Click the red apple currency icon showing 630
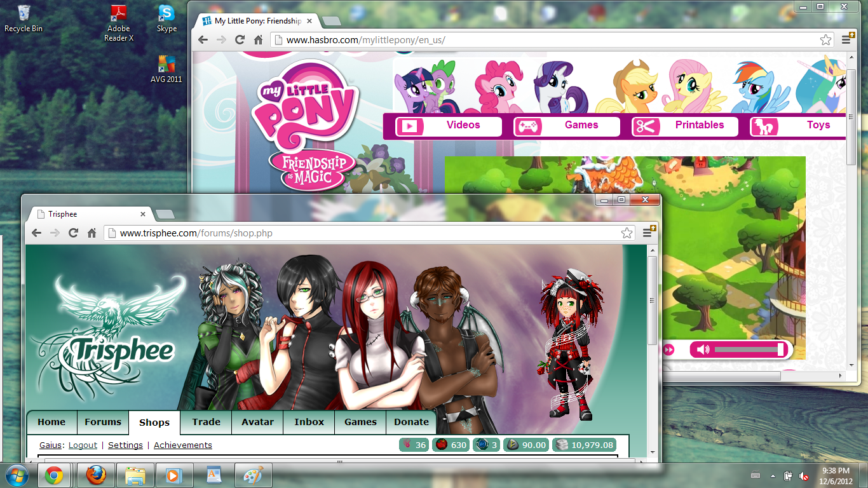 click(442, 445)
